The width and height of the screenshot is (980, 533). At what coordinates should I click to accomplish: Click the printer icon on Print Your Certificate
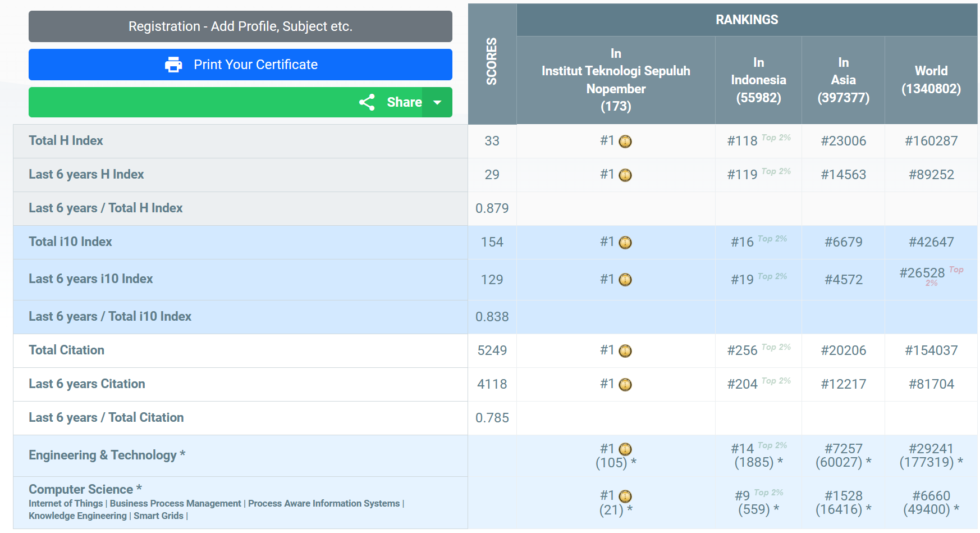pyautogui.click(x=173, y=65)
